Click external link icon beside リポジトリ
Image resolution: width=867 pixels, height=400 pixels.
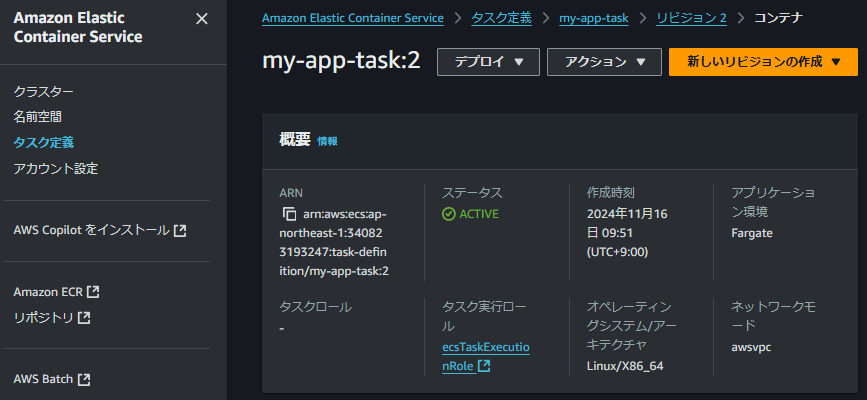[x=84, y=318]
